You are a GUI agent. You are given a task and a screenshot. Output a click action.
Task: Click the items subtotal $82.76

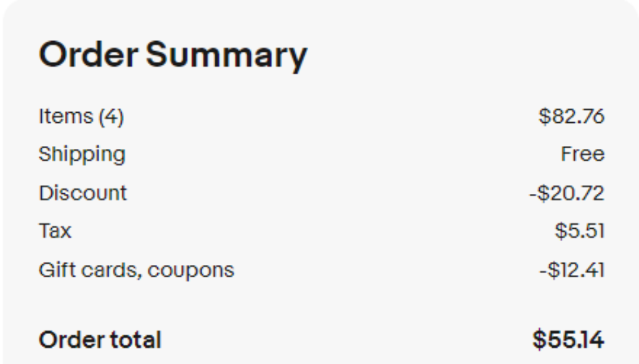[572, 117]
